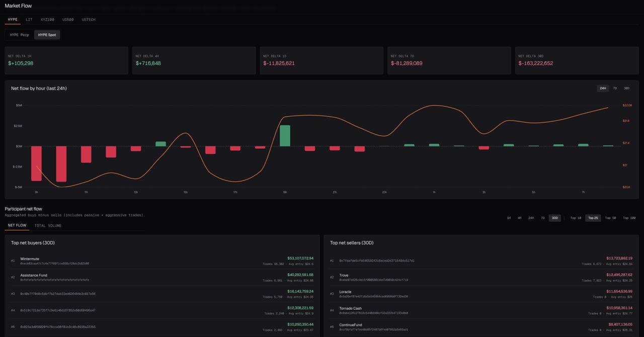Show Top 50 participants
Screen dimensions: 644x337
tap(610, 218)
